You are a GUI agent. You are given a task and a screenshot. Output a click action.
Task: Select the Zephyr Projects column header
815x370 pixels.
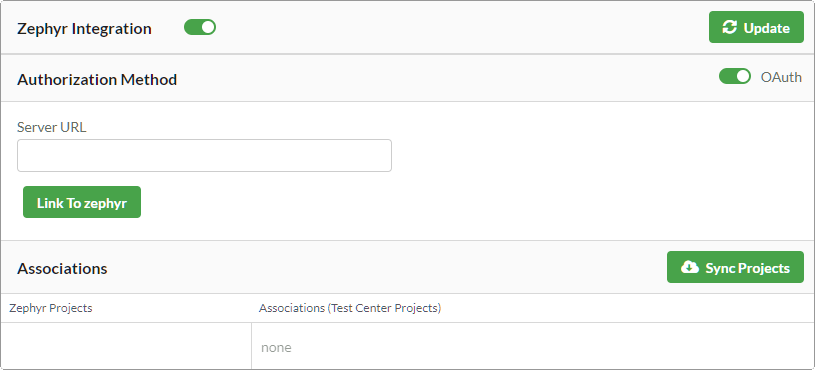51,308
